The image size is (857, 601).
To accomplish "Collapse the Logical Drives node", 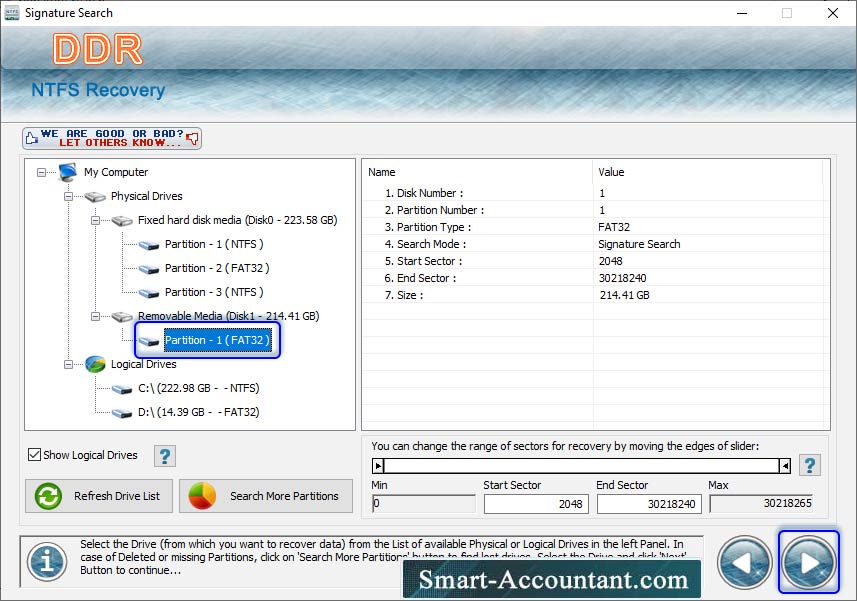I will [x=68, y=364].
